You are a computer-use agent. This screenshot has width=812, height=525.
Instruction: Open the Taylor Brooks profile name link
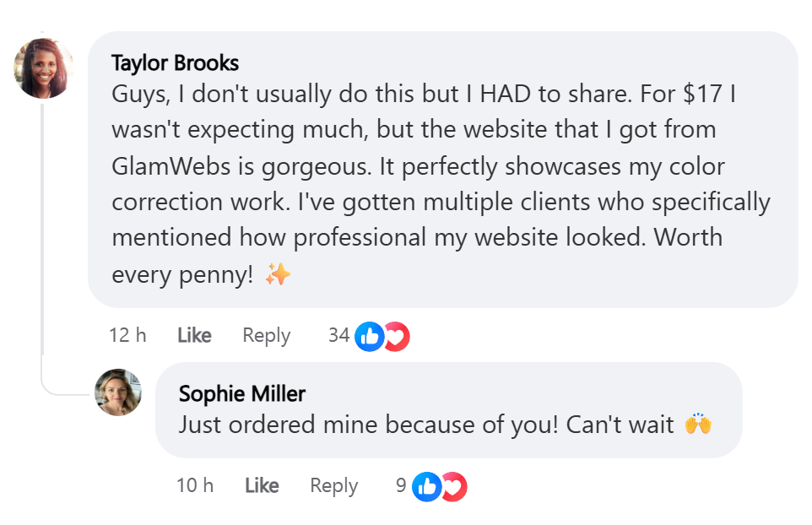175,62
